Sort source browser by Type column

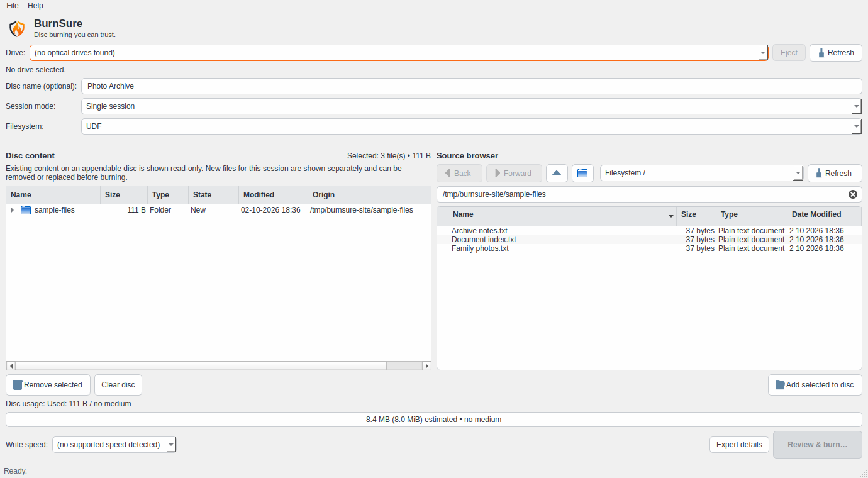752,215
